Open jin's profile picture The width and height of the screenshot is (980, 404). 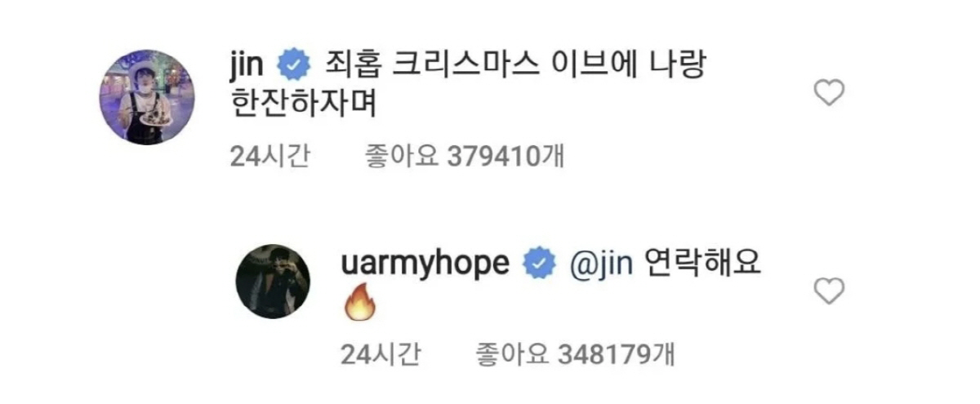148,97
